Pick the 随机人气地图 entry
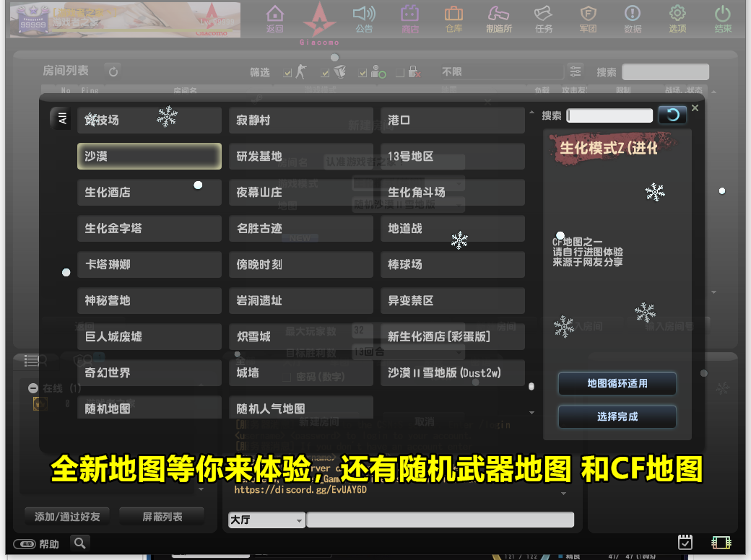Screen dimensions: 751x560 pyautogui.click(x=301, y=408)
